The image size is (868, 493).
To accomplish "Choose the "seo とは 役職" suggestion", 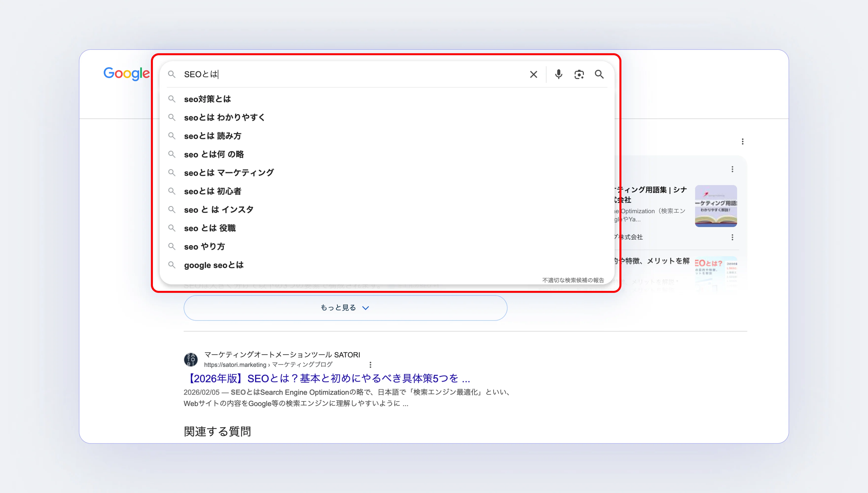I will pos(387,228).
